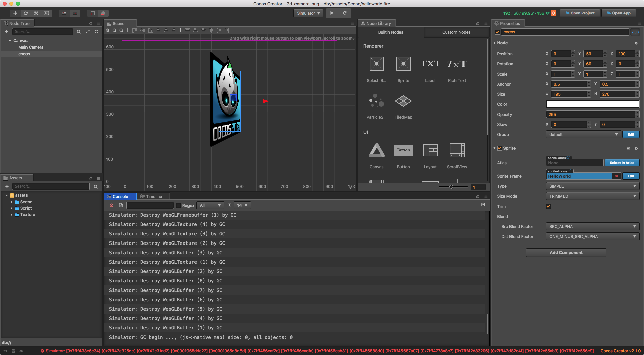Toggle the 2.5D node mode

click(635, 32)
